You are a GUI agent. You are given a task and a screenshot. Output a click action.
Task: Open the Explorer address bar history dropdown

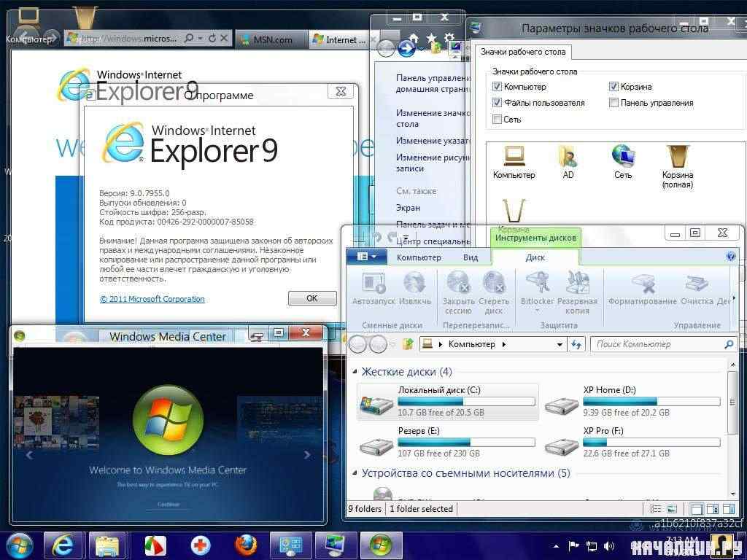(x=560, y=344)
